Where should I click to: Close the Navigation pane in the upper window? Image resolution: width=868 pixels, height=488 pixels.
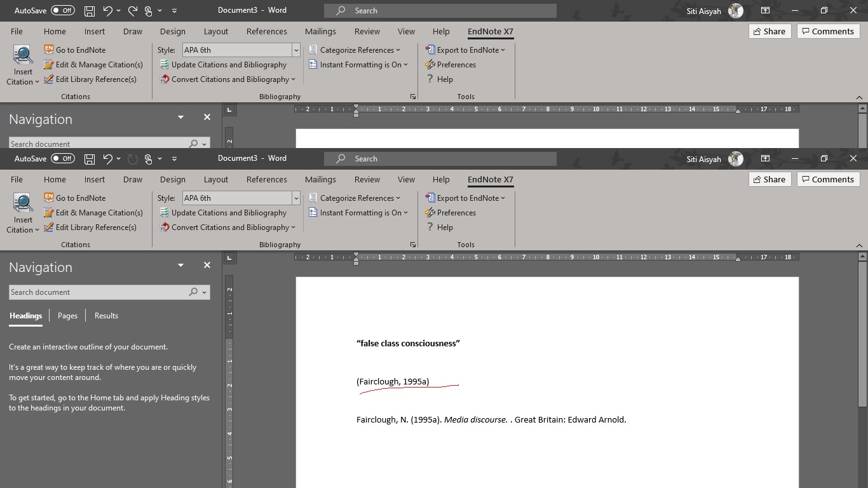point(207,118)
